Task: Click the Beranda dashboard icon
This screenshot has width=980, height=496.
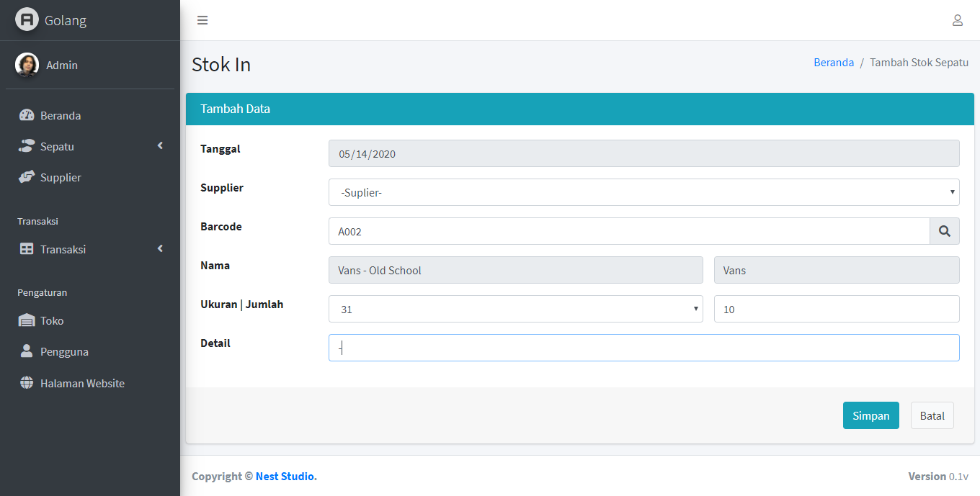Action: [27, 114]
